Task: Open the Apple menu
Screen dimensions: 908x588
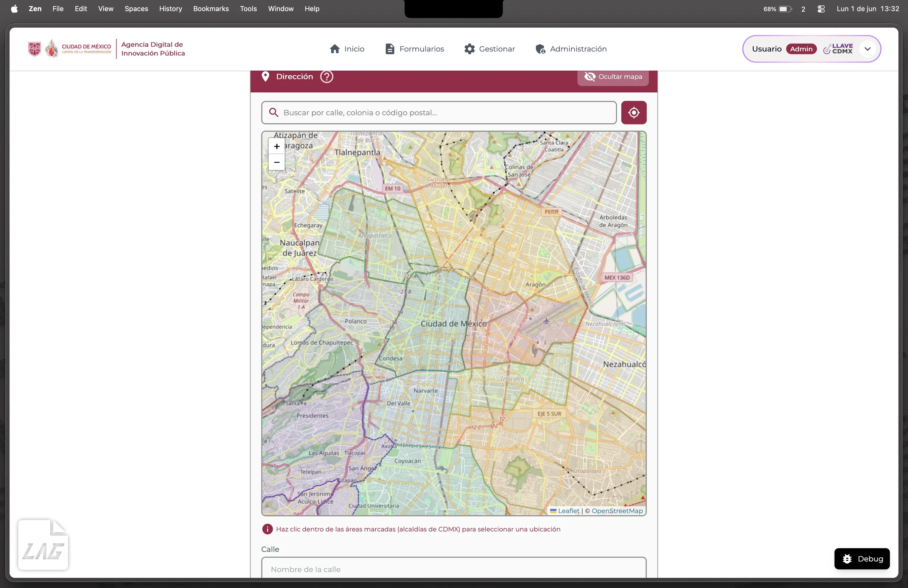Action: click(14, 9)
